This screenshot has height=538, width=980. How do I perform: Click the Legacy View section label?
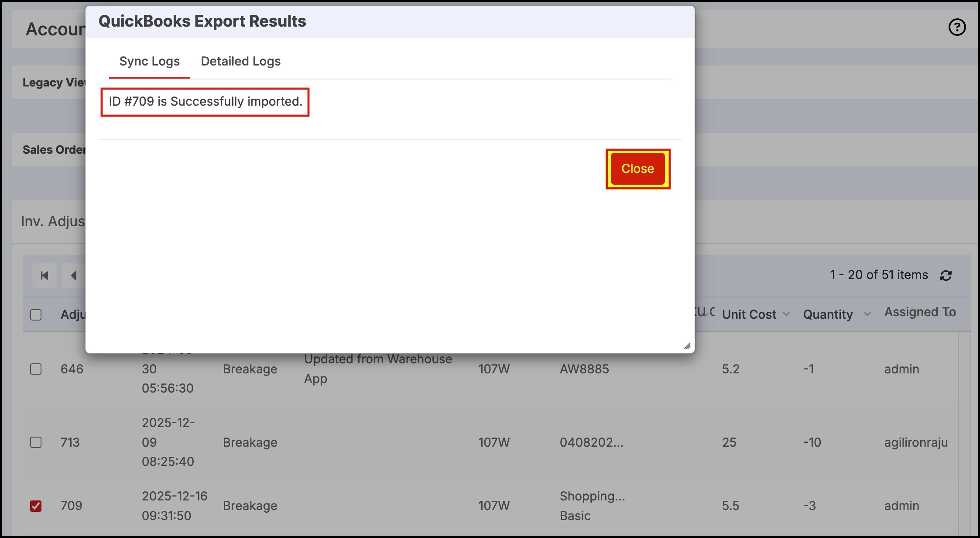coord(54,83)
